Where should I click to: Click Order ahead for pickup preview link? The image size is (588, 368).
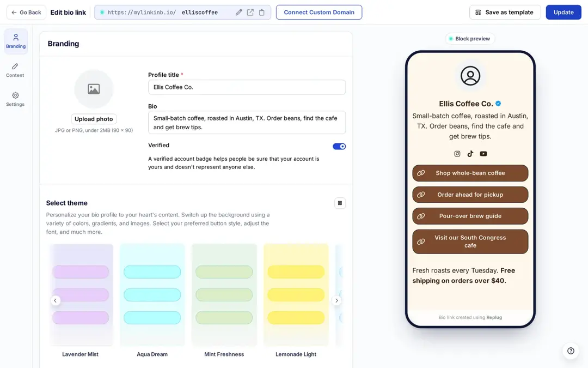point(470,195)
